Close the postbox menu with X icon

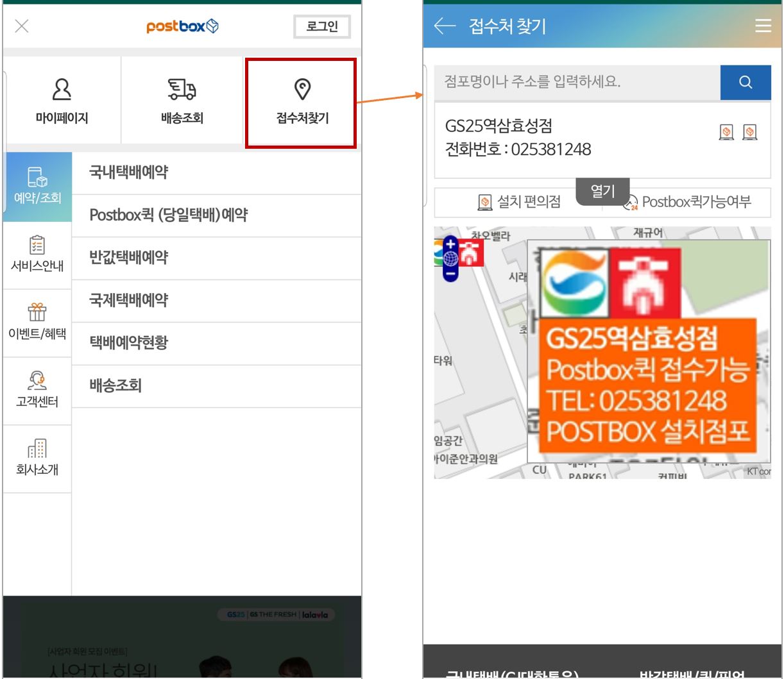pos(22,26)
